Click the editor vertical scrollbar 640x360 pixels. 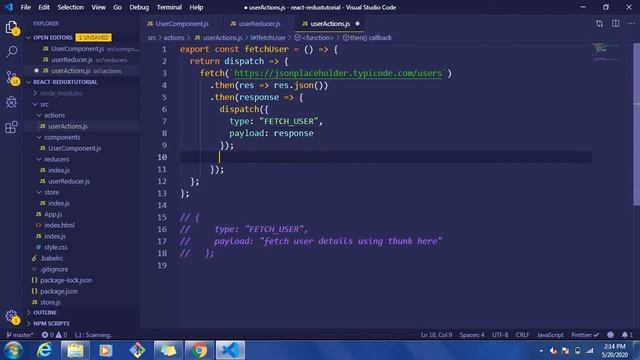636,124
